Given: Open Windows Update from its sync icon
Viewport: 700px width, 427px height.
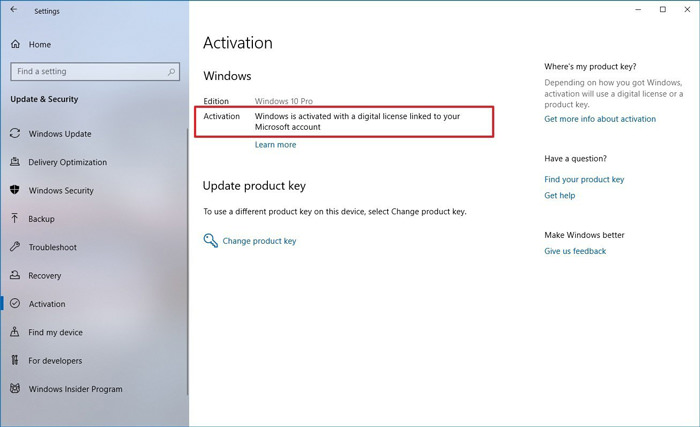Looking at the screenshot, I should click(x=16, y=134).
